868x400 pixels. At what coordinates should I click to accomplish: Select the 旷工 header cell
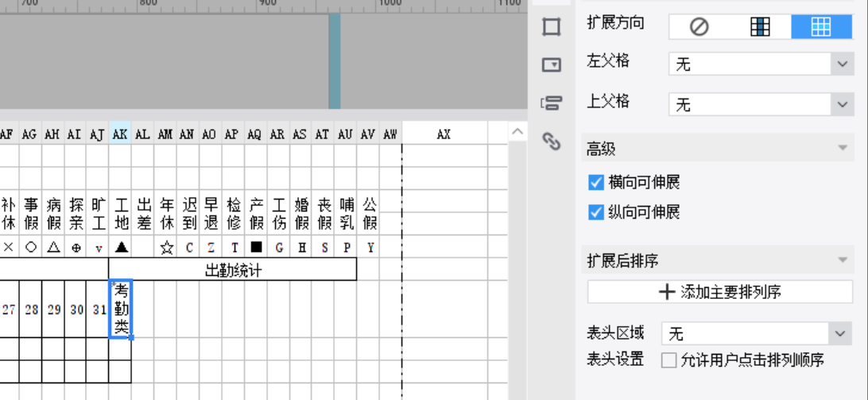coord(98,214)
